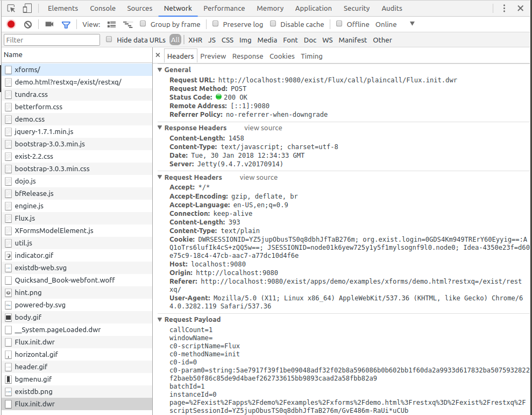Select the __System.pageLoaded.dwr request
Viewport: 532px width, 415px height.
coord(77,330)
